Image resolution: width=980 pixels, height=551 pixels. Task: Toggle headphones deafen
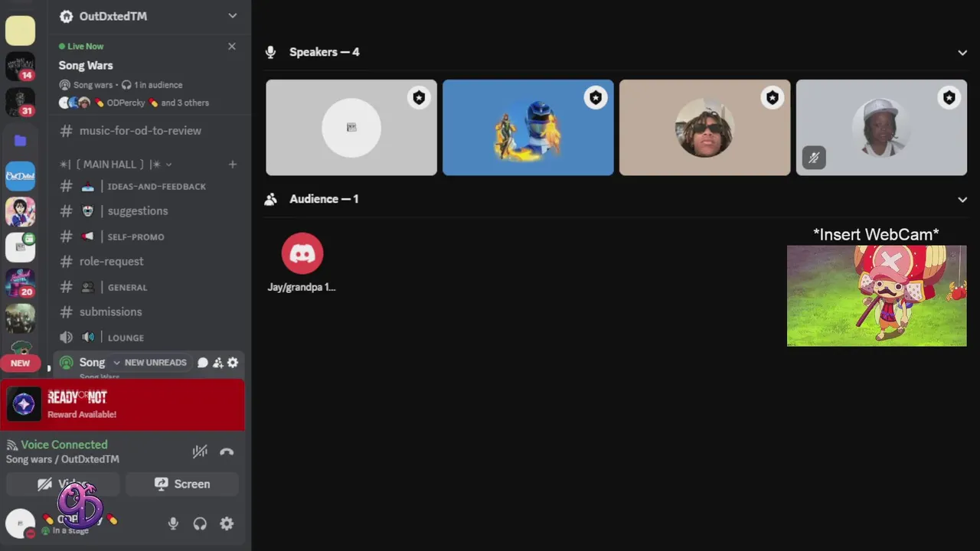click(x=200, y=523)
